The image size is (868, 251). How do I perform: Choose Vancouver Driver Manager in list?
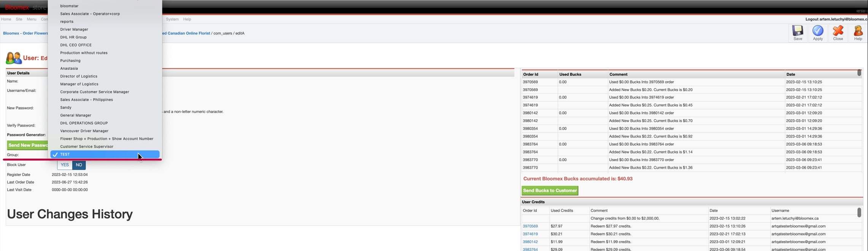(x=84, y=131)
